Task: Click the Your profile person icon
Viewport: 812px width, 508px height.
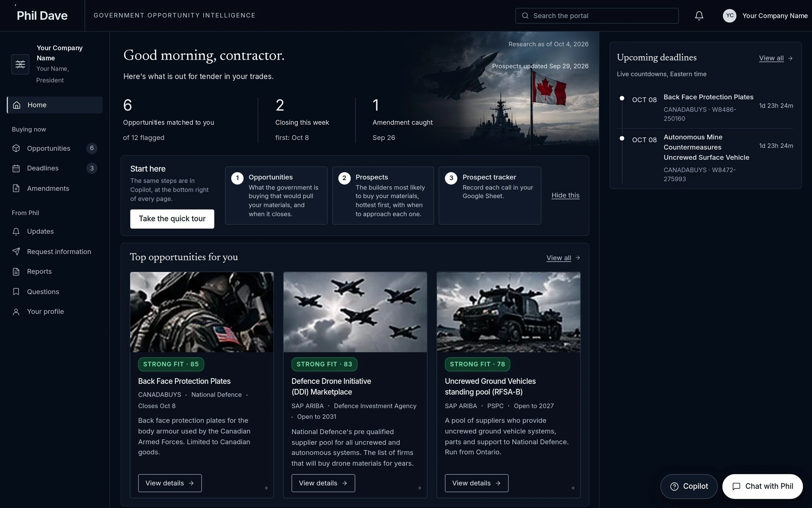Action: coord(16,312)
